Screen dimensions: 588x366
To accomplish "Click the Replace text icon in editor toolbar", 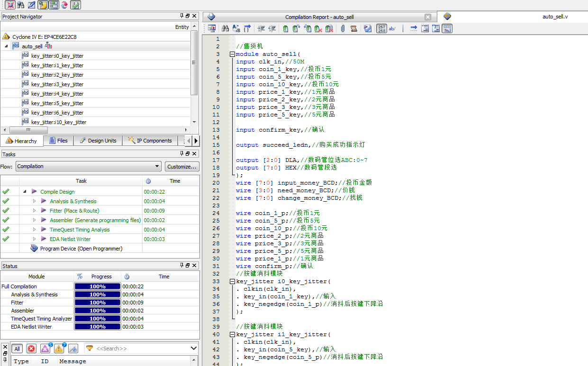I will click(236, 29).
